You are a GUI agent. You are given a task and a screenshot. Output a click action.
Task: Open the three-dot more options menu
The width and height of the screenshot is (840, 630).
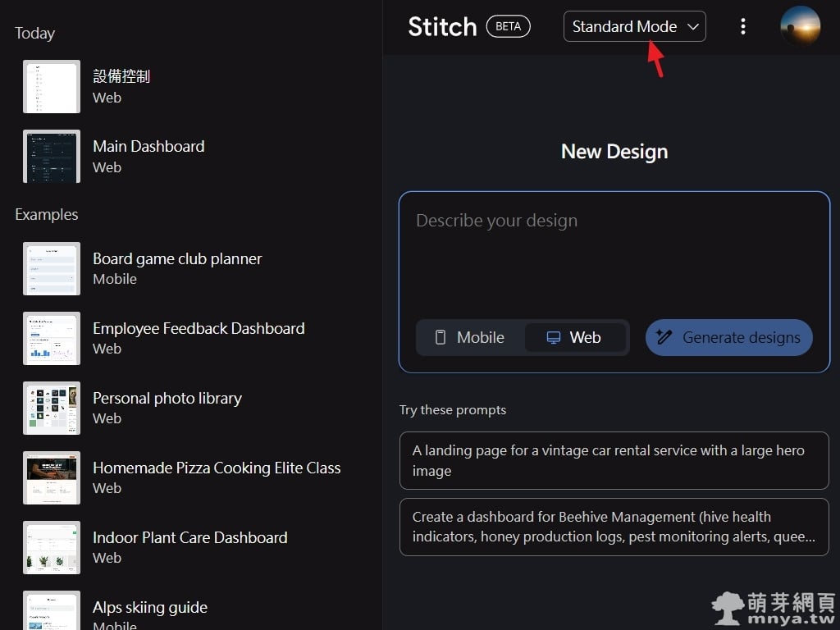point(743,26)
